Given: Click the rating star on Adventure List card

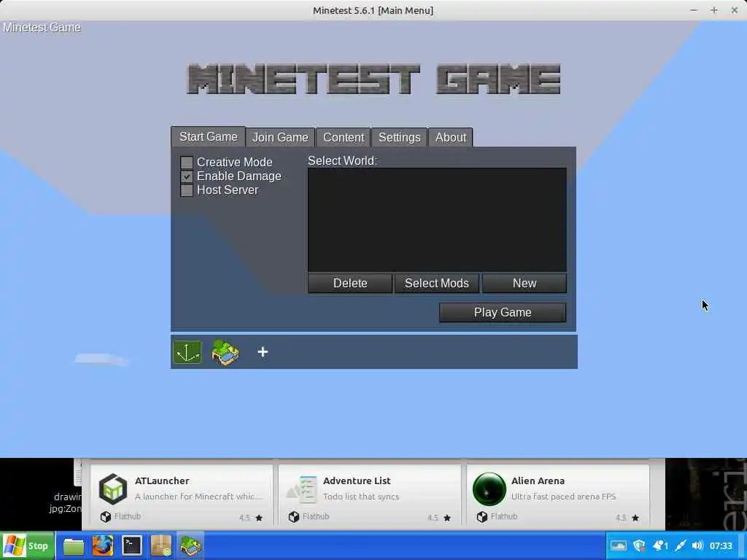Looking at the screenshot, I should coord(447,518).
